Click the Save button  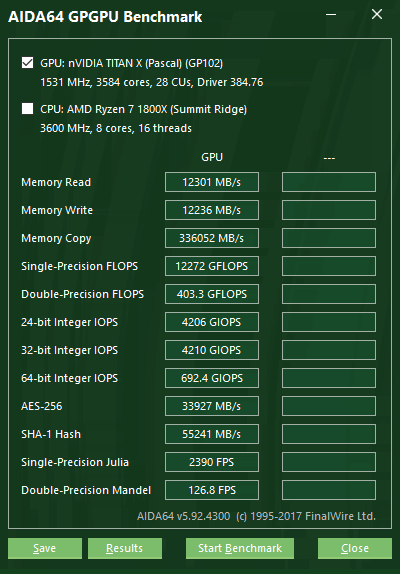click(45, 548)
